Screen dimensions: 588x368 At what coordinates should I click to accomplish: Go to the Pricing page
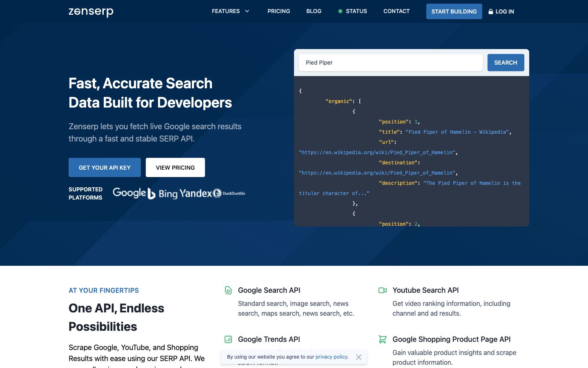pos(278,11)
